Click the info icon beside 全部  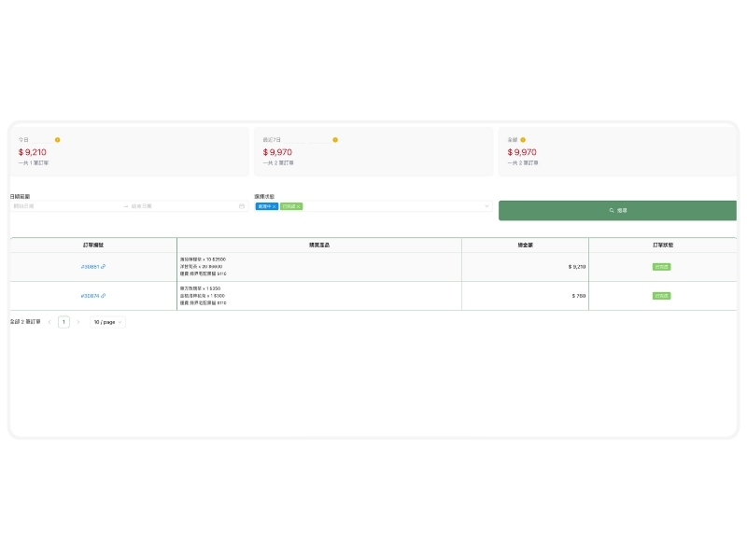pyautogui.click(x=523, y=140)
